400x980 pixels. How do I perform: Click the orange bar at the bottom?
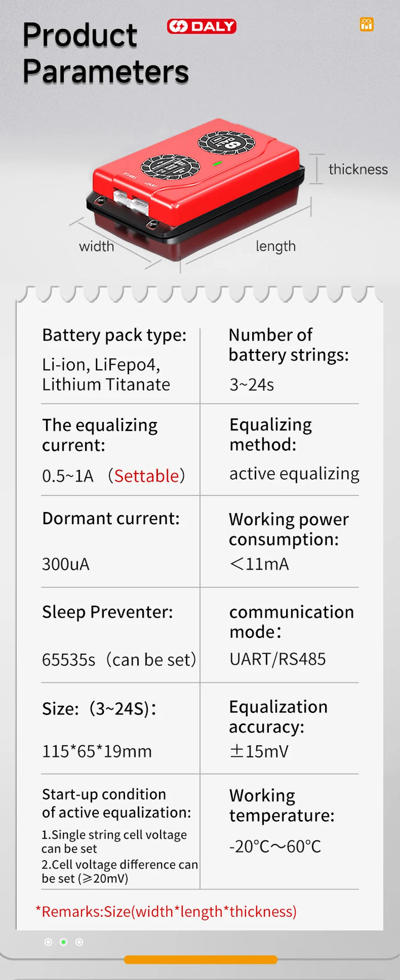coord(201,959)
